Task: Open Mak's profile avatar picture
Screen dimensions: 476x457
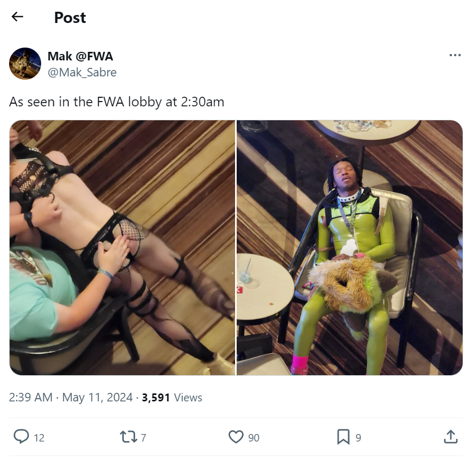Action: [25, 64]
